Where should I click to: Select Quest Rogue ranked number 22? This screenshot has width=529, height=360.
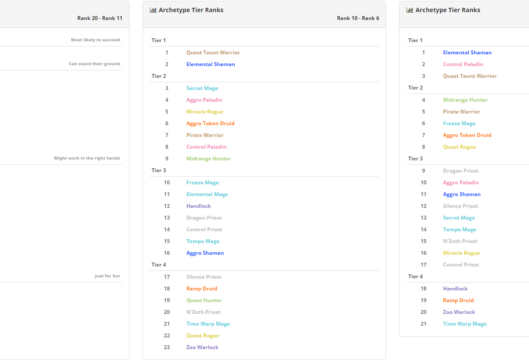tap(202, 335)
